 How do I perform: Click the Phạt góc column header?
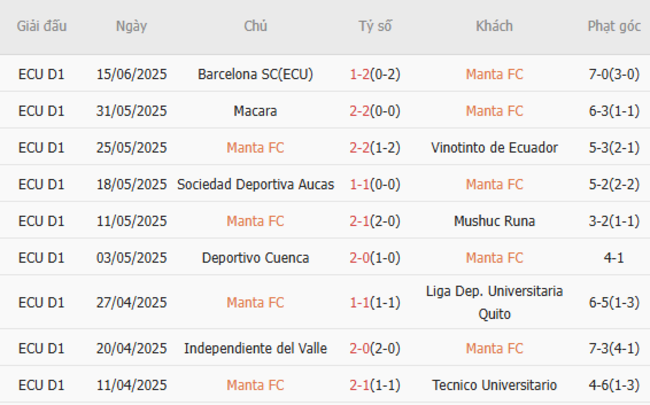coord(614,27)
